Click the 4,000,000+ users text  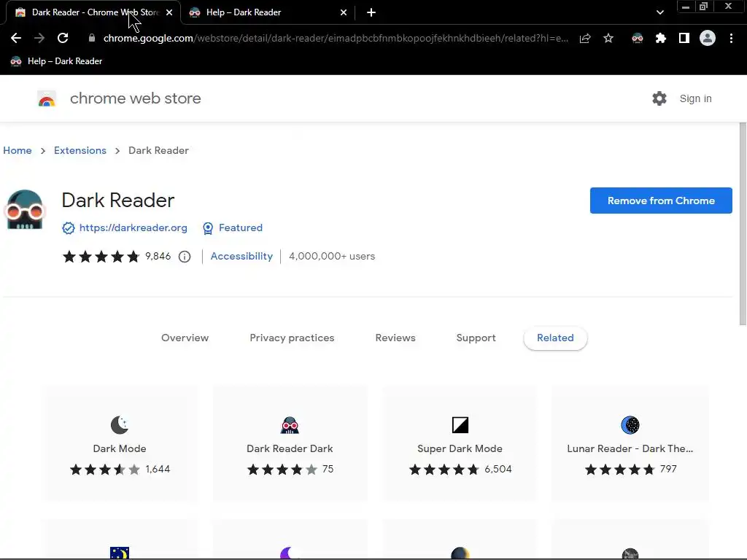tap(332, 256)
